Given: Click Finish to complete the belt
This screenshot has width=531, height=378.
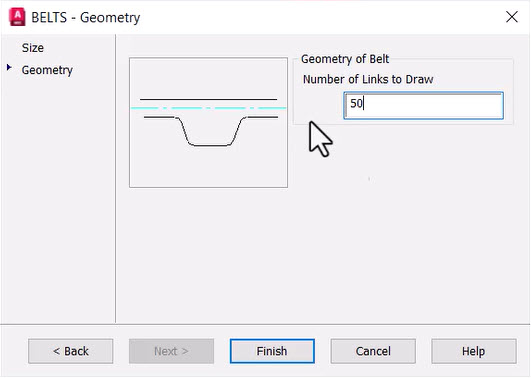Looking at the screenshot, I should click(x=272, y=351).
